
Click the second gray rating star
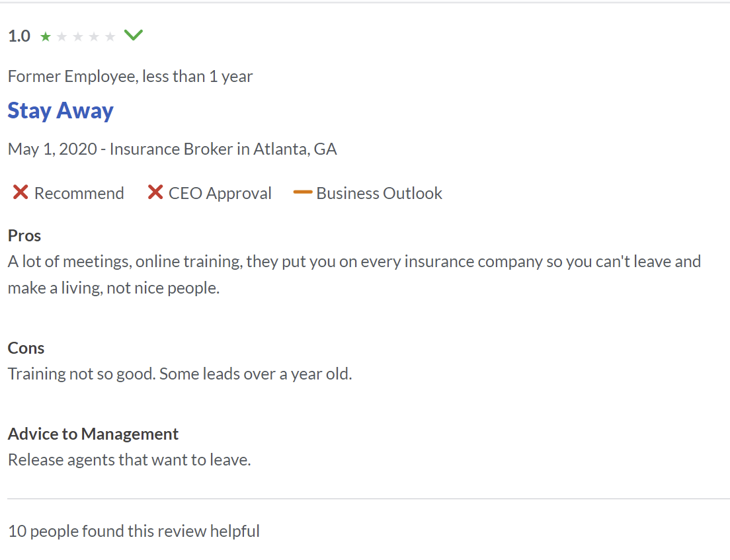pyautogui.click(x=62, y=37)
